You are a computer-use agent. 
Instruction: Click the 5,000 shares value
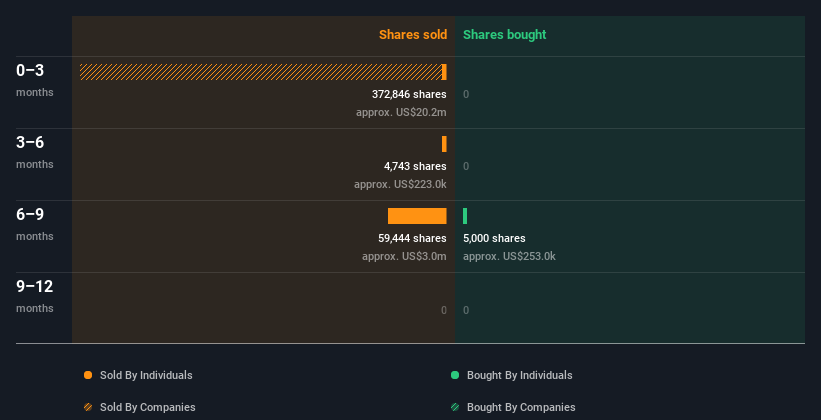494,238
